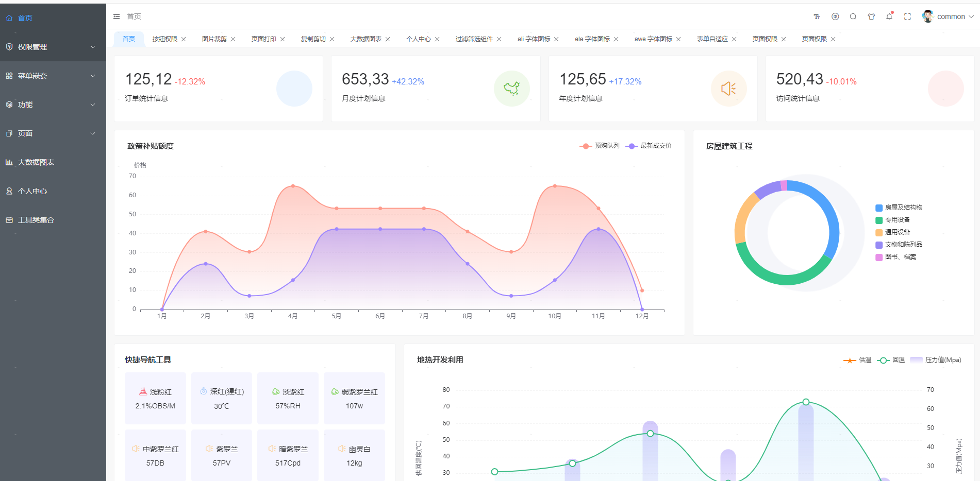This screenshot has width=980, height=481.
Task: Click the map icon in 月度计划信息 card
Action: (x=512, y=89)
